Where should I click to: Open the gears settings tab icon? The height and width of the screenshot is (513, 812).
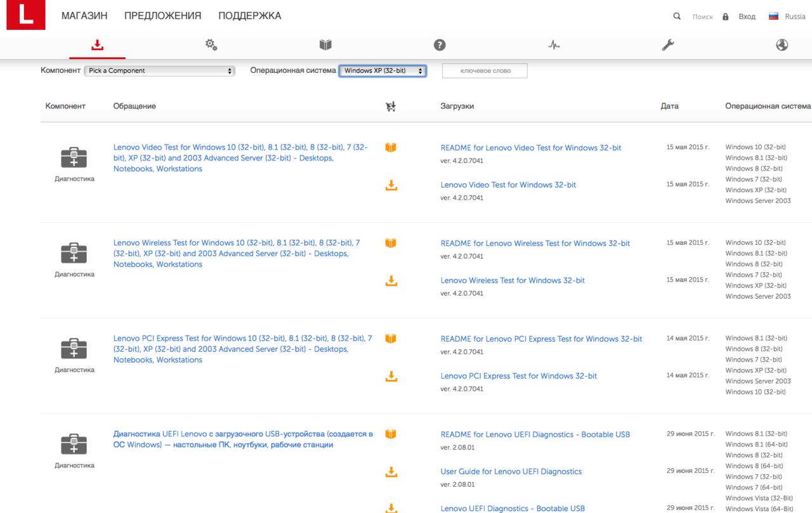211,45
